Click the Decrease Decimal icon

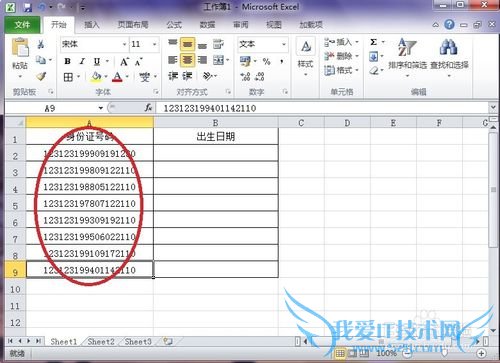(260, 77)
